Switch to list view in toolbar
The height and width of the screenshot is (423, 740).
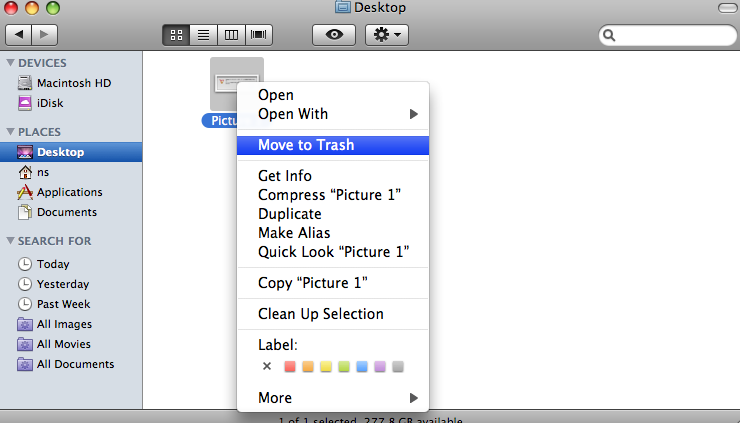pyautogui.click(x=204, y=35)
